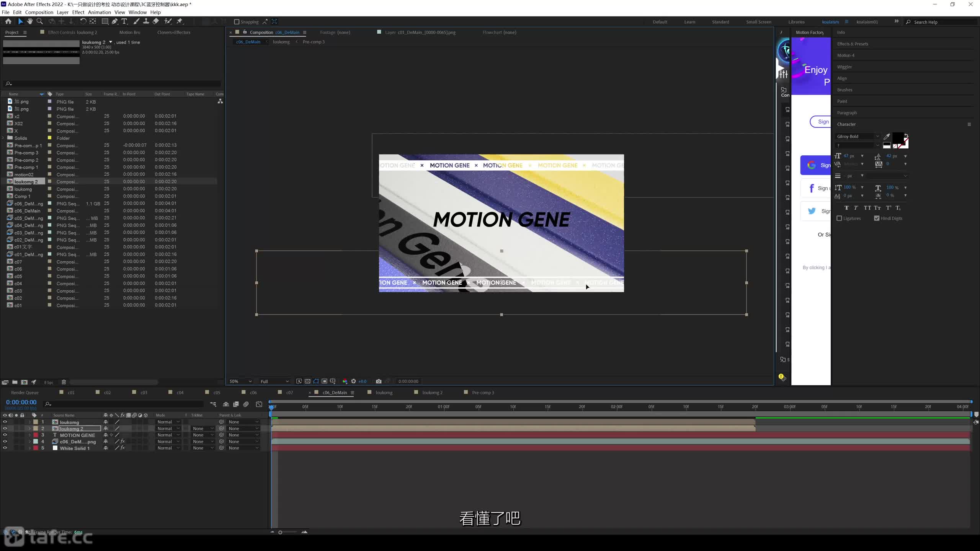The width and height of the screenshot is (980, 551).
Task: Toggle mask and shape path visibility
Action: click(316, 381)
